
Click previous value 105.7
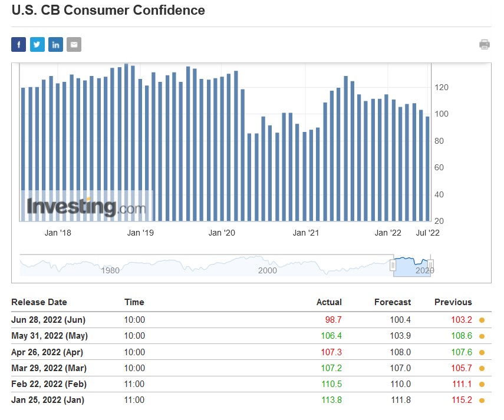click(462, 368)
